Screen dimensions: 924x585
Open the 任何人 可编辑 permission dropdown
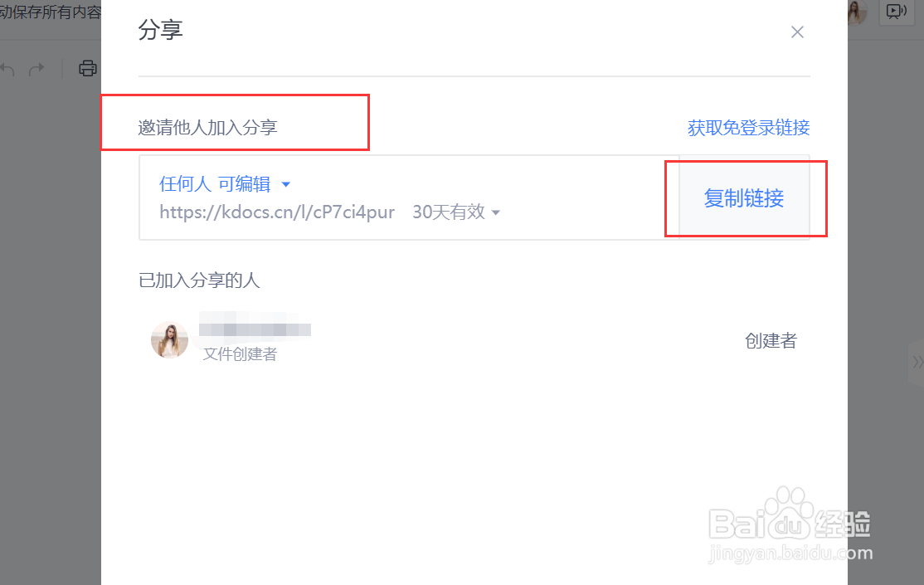click(x=225, y=184)
